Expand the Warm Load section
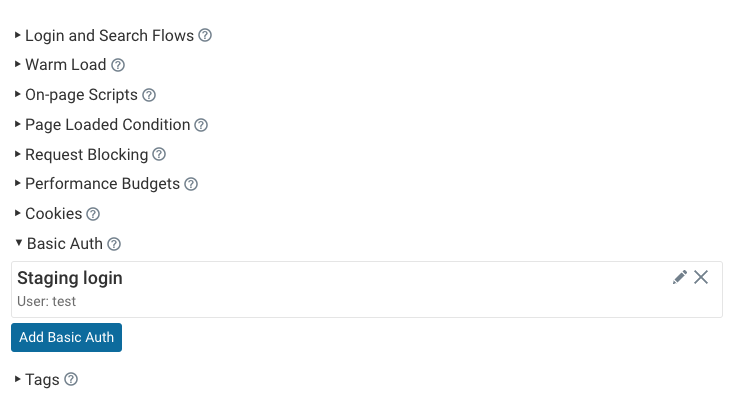The image size is (734, 400). tap(65, 65)
